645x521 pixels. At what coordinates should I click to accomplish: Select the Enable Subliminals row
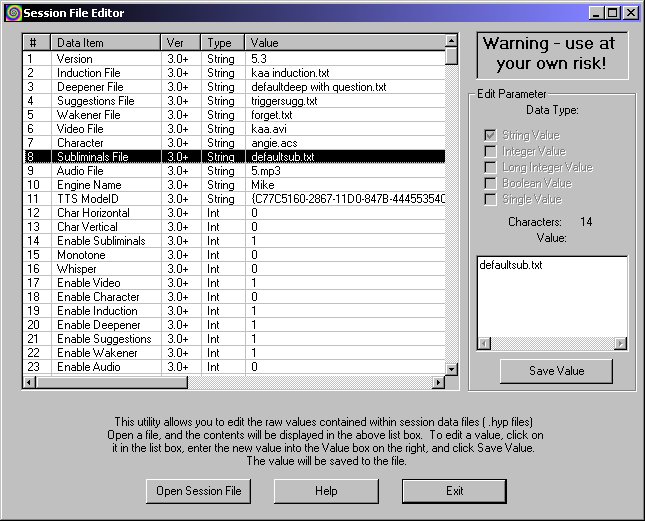point(100,241)
